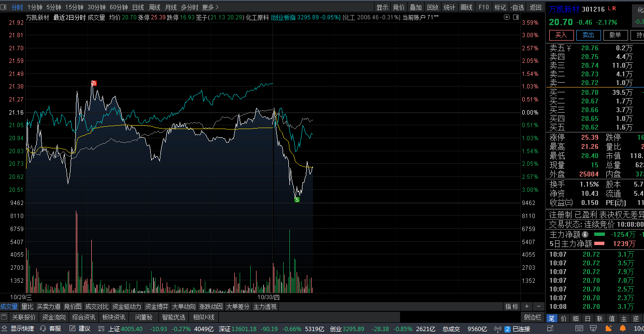Select the 笔 tab in bottom right strip
This screenshot has height=334, width=644.
pos(551,319)
